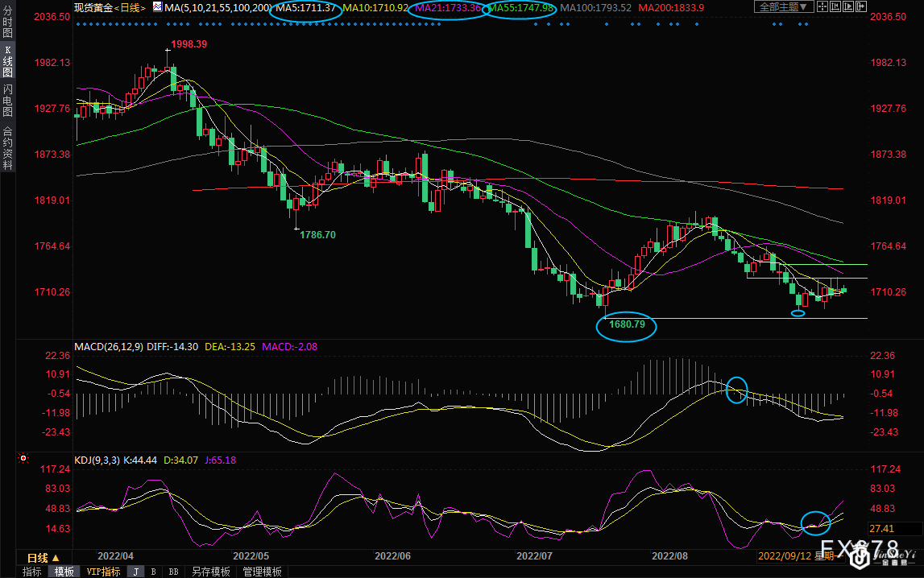Click the MA indicator chart icon
The image size is (924, 578).
(x=156, y=7)
